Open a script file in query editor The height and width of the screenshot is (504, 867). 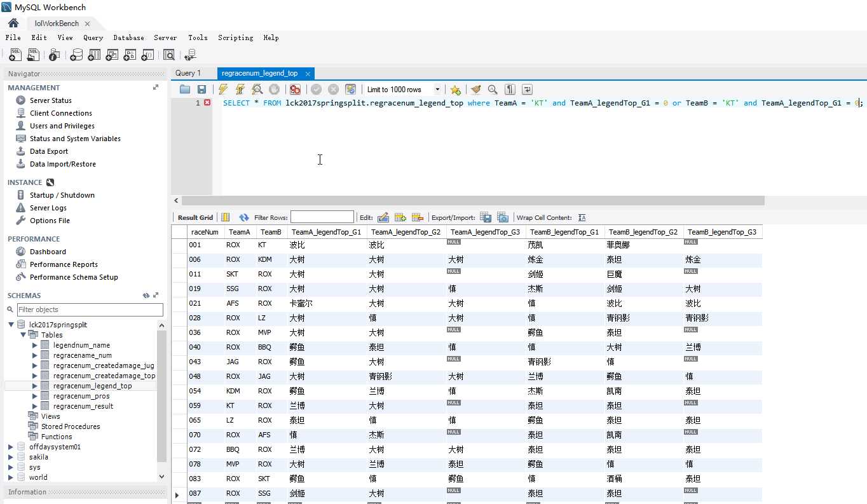[185, 90]
